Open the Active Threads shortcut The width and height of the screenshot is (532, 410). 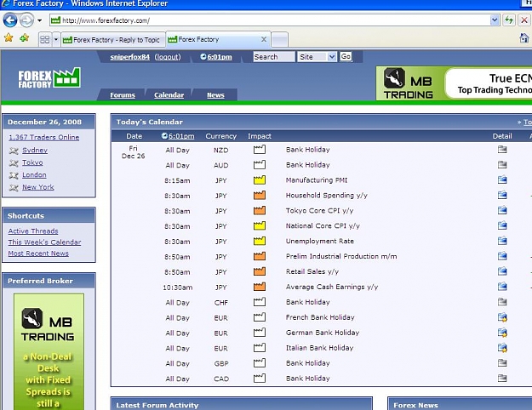pyautogui.click(x=33, y=231)
